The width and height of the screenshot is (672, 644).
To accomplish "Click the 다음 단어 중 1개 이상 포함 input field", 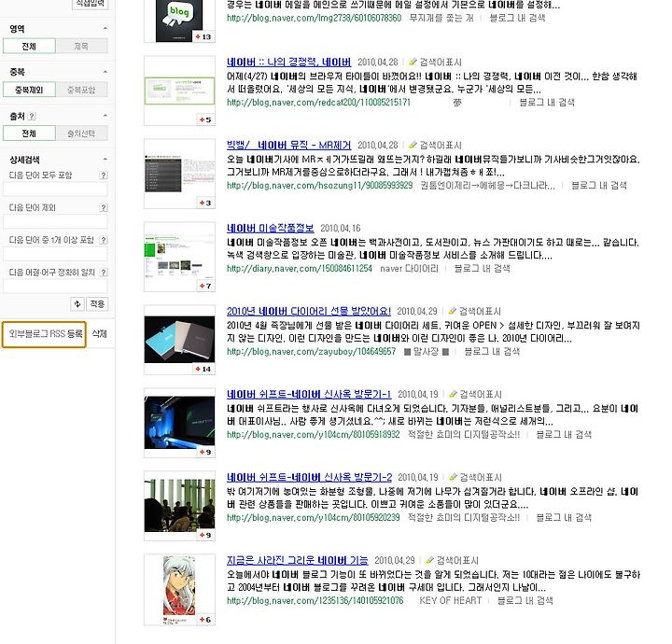I will [x=55, y=254].
